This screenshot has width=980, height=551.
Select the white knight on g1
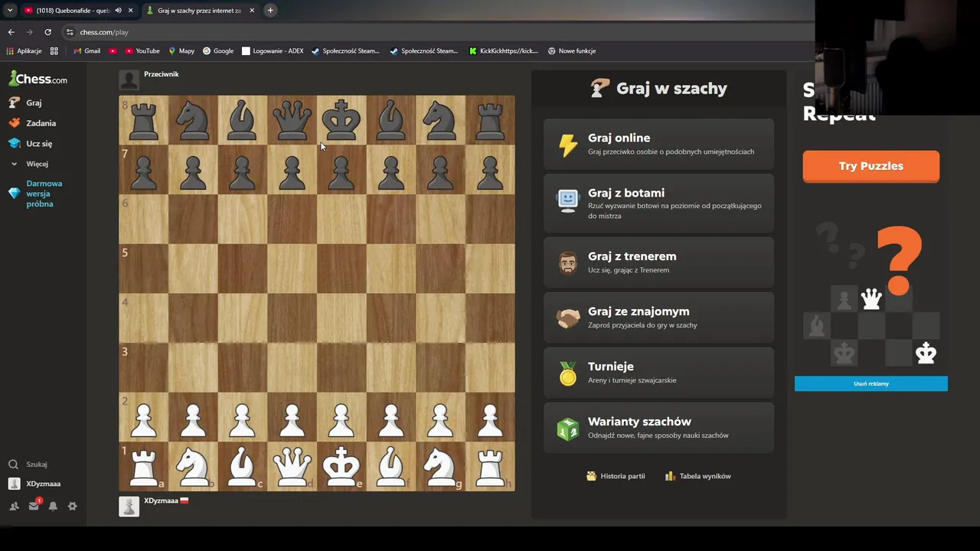pos(440,466)
